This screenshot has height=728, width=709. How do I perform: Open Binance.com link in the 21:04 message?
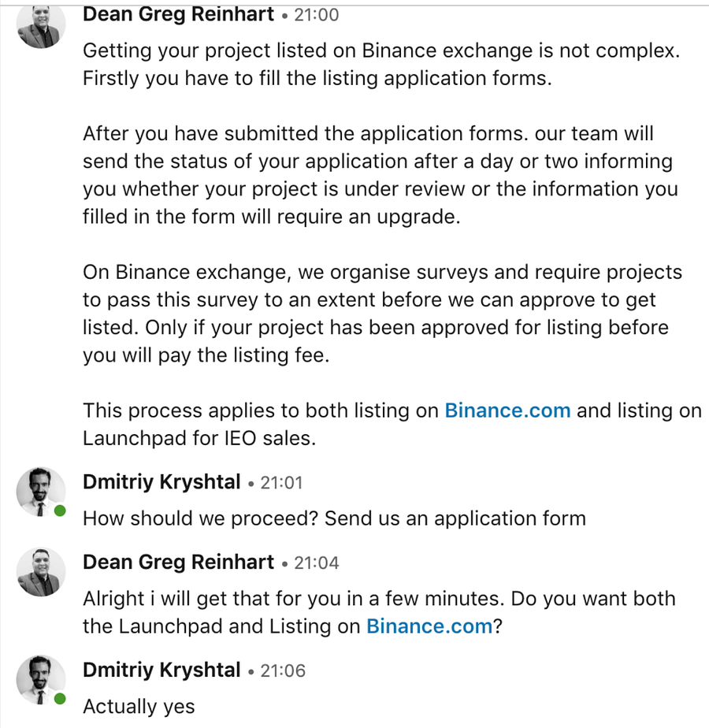pyautogui.click(x=429, y=626)
